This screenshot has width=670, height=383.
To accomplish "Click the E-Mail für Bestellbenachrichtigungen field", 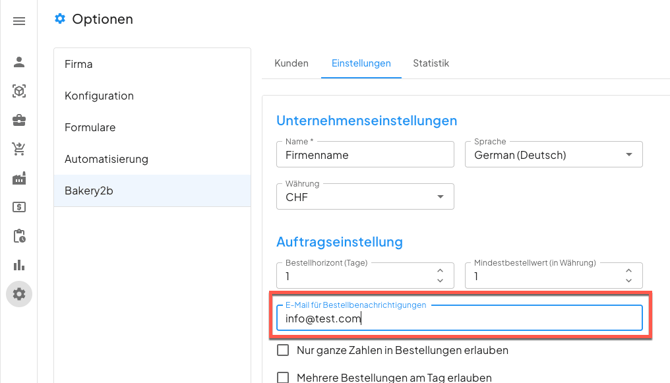I will click(459, 318).
